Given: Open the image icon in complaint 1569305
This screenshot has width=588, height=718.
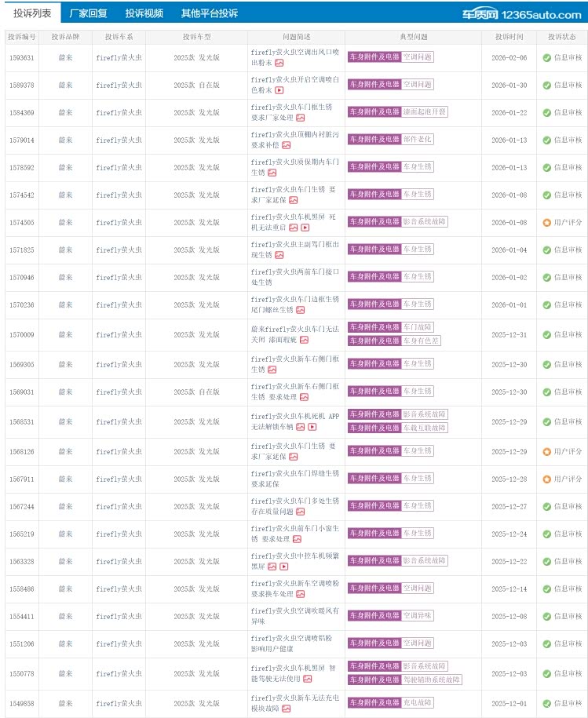Looking at the screenshot, I should click(272, 370).
